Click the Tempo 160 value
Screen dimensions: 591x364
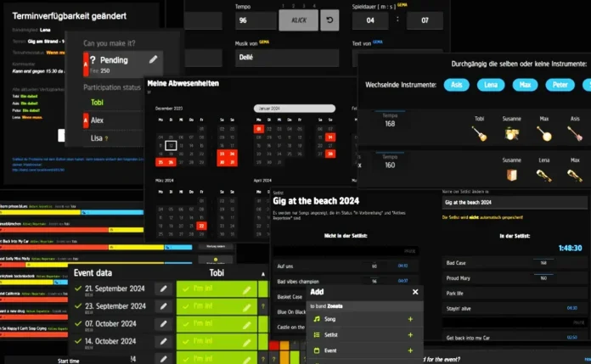click(390, 165)
